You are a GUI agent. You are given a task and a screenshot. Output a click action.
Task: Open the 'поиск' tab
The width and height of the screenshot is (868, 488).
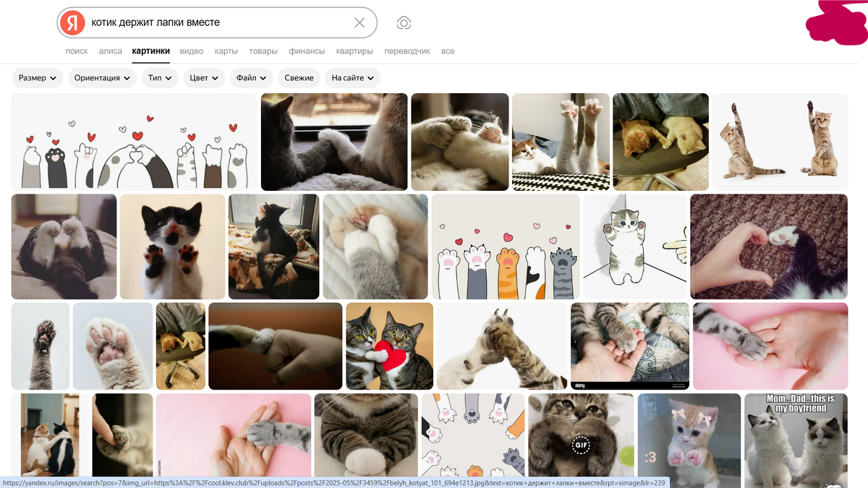pyautogui.click(x=77, y=51)
